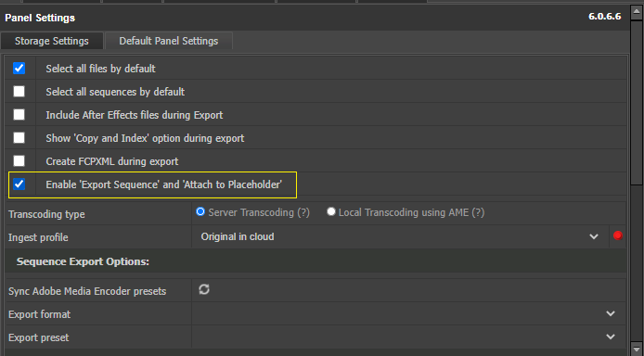The height and width of the screenshot is (356, 644).
Task: Choose Local Transcoding using AME option
Action: tap(331, 211)
